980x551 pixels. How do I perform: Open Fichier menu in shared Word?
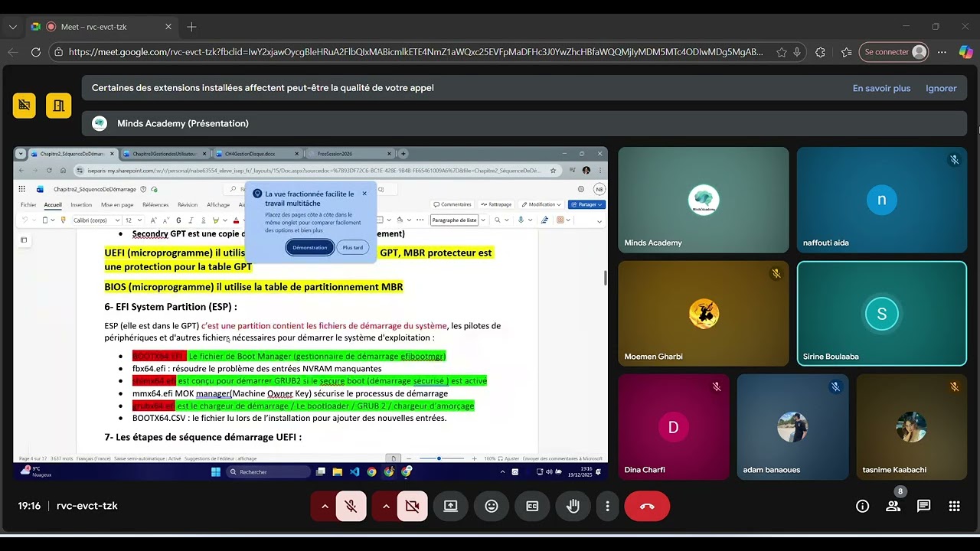click(x=28, y=204)
